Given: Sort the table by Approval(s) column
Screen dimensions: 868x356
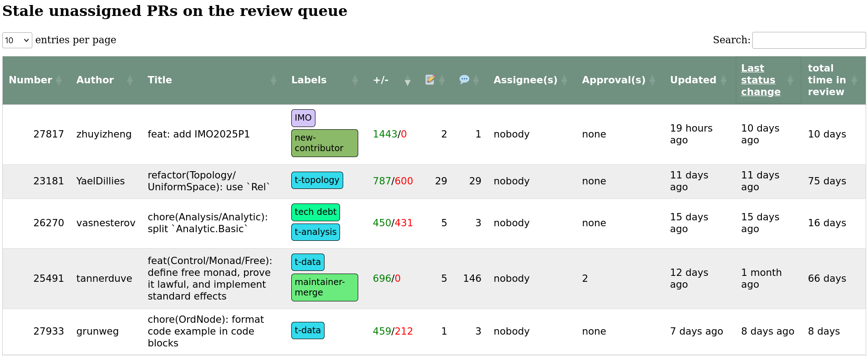Looking at the screenshot, I should click(x=613, y=80).
